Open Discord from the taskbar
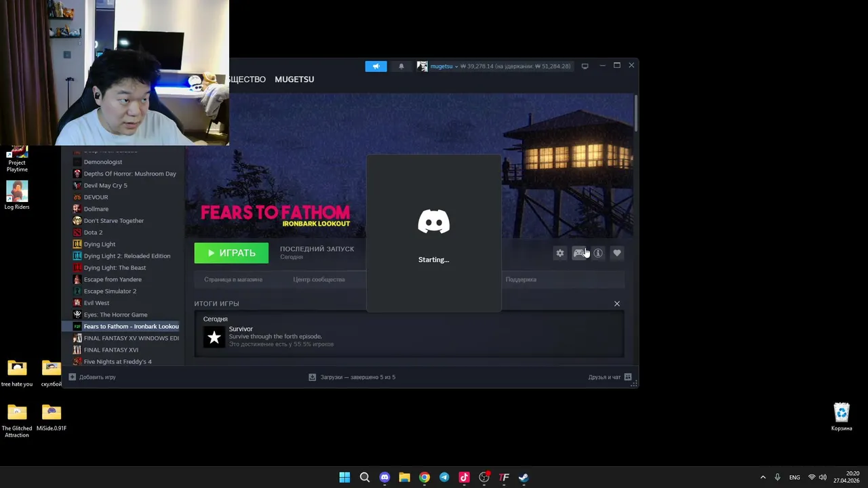The image size is (868, 488). (x=384, y=477)
